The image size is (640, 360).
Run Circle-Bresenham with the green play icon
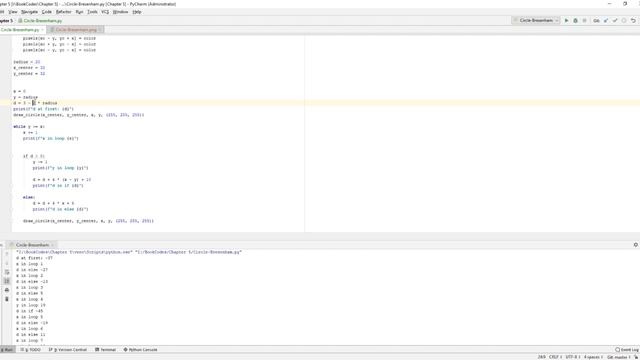566,20
